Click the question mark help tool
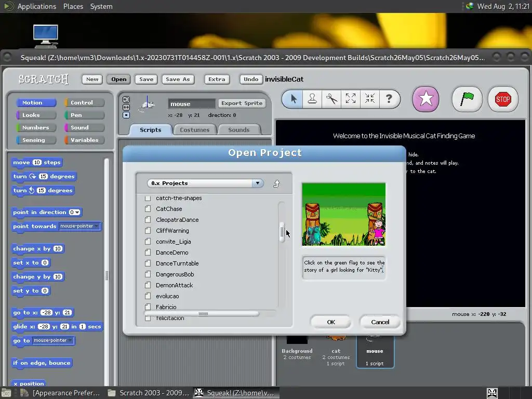532x399 pixels. [389, 99]
